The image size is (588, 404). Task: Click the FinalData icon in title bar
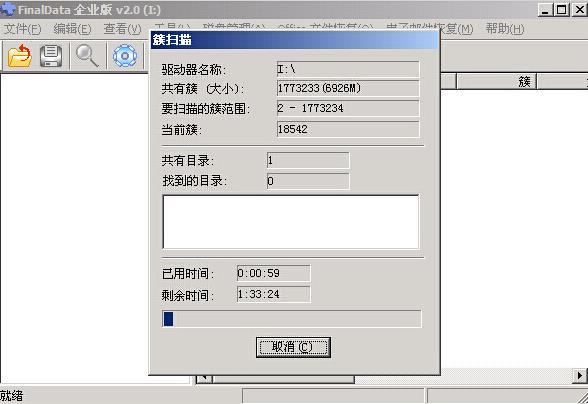pyautogui.click(x=7, y=9)
